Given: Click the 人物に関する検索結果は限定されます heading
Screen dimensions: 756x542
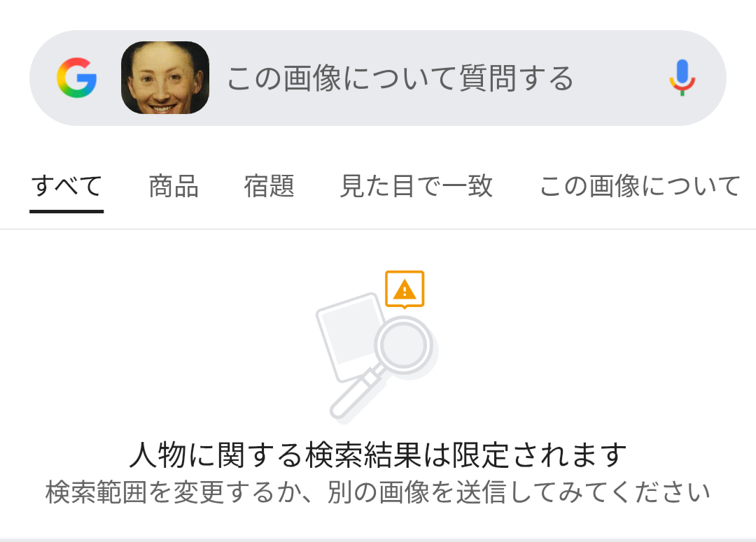Looking at the screenshot, I should (x=378, y=455).
